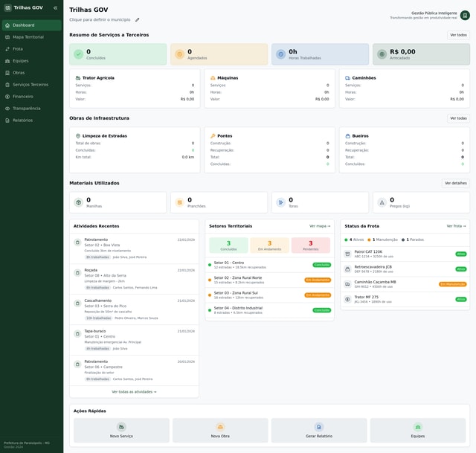This screenshot has height=453, width=476.
Task: Click Ver todos in Resumo de Serviços
Action: coord(458,35)
